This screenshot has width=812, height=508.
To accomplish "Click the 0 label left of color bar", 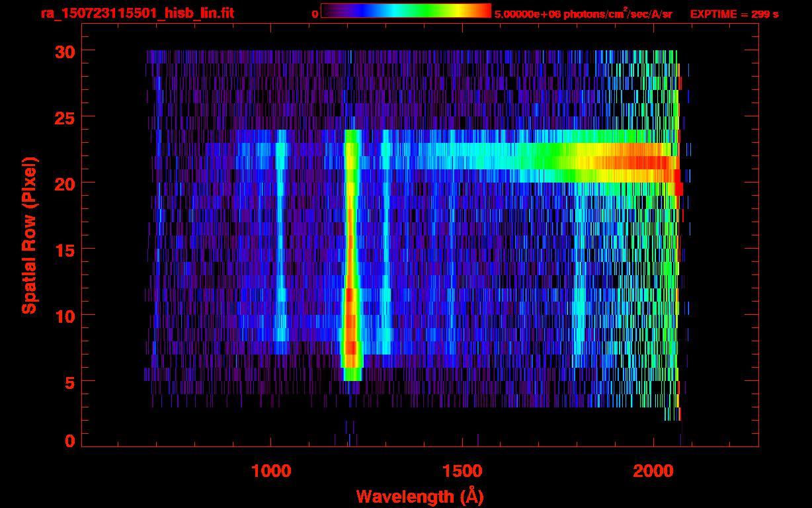I will pos(315,14).
